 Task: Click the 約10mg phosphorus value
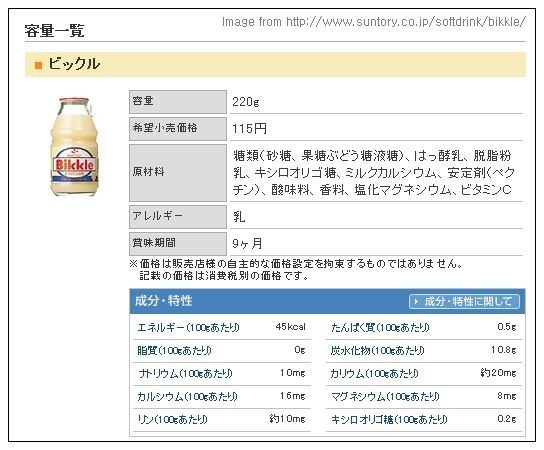point(288,419)
